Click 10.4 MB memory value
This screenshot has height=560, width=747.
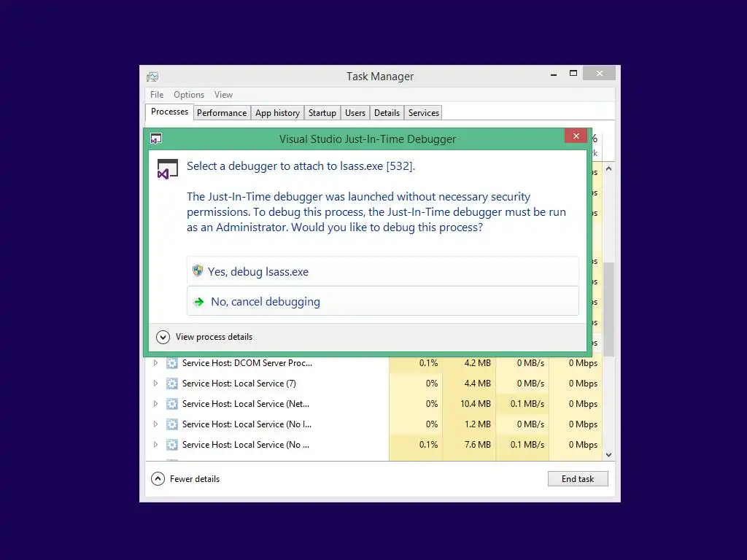pyautogui.click(x=476, y=404)
